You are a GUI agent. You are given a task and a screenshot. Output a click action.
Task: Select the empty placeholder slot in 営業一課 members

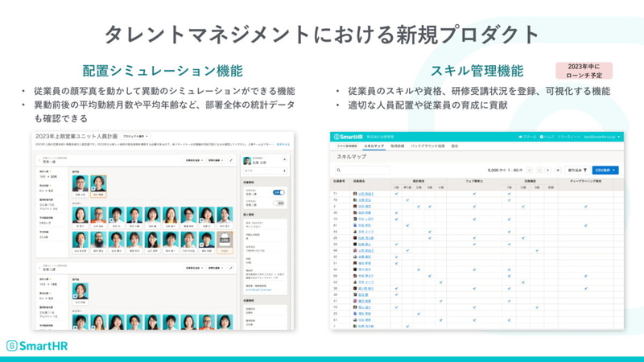coord(225,242)
